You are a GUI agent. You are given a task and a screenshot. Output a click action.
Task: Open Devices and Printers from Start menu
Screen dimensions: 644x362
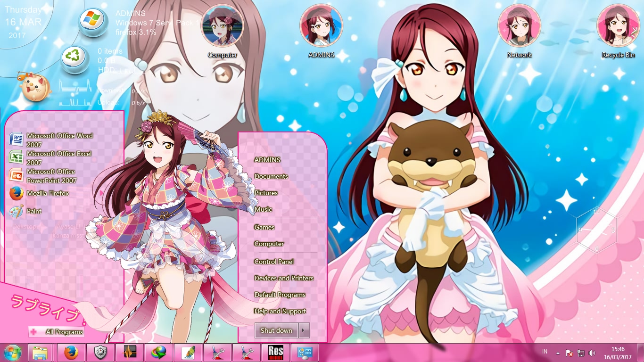pos(284,278)
